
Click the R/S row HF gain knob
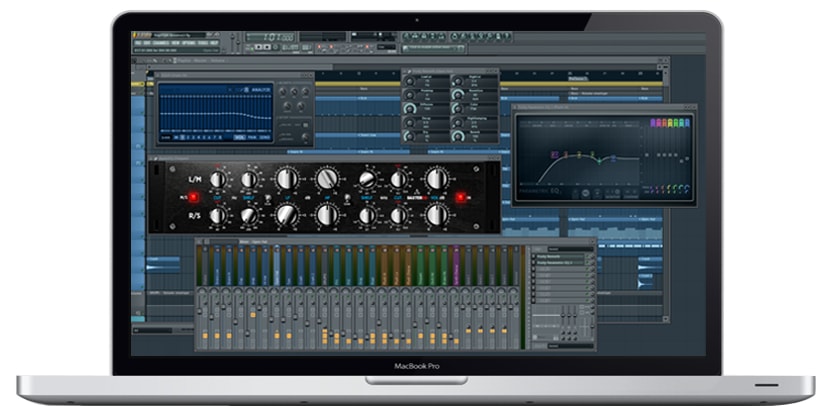pos(327,216)
